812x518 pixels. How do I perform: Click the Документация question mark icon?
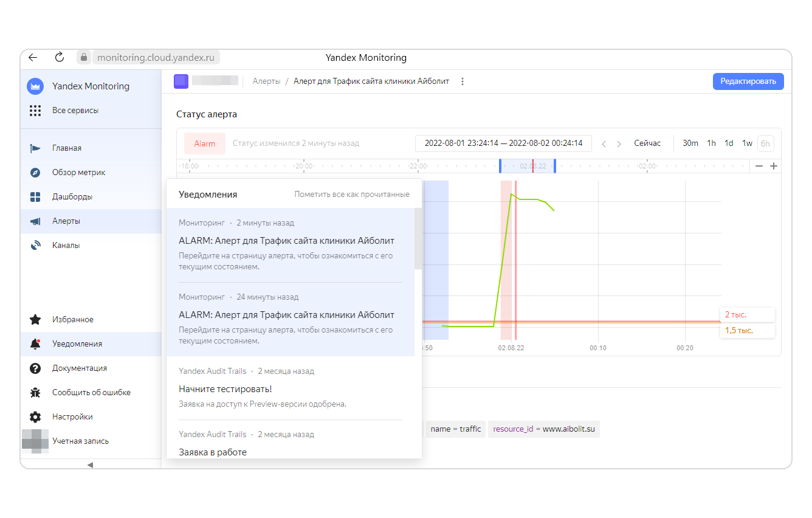tap(35, 368)
